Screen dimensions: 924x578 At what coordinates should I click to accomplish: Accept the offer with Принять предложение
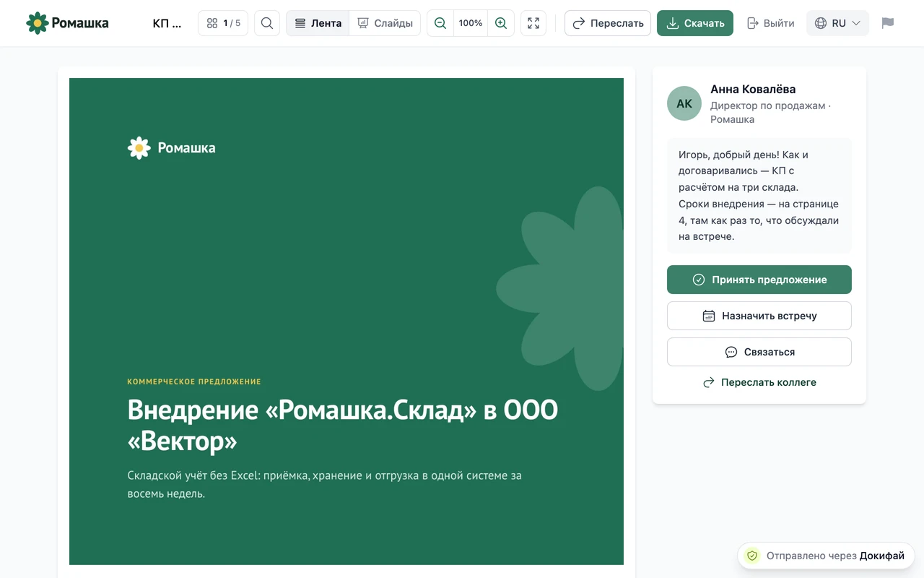tap(759, 280)
